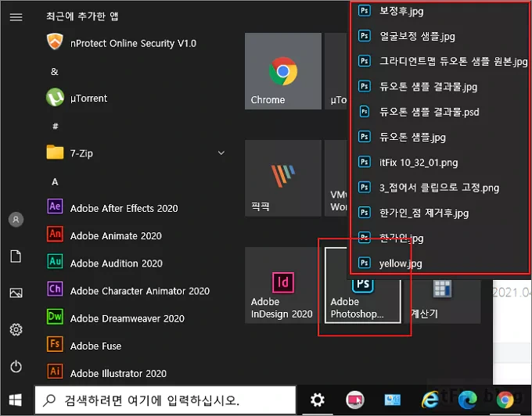Open Microsoft Edge on the taskbar

pyautogui.click(x=467, y=400)
